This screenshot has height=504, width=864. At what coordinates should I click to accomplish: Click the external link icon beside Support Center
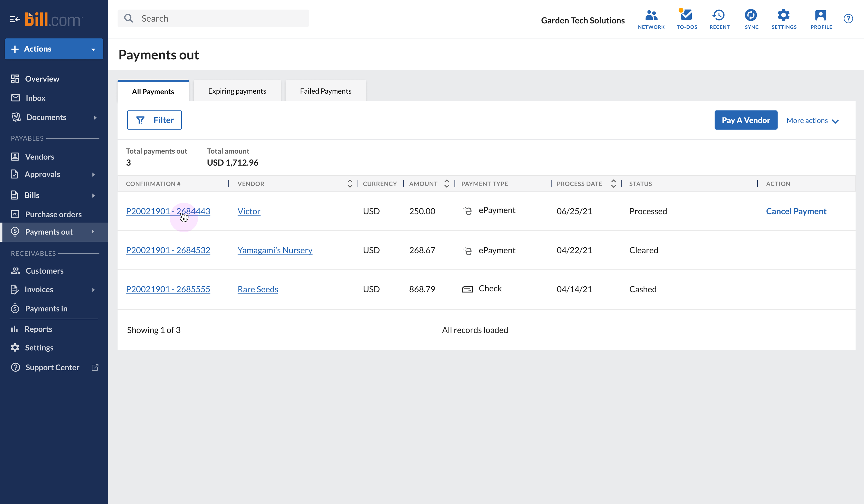coord(95,367)
